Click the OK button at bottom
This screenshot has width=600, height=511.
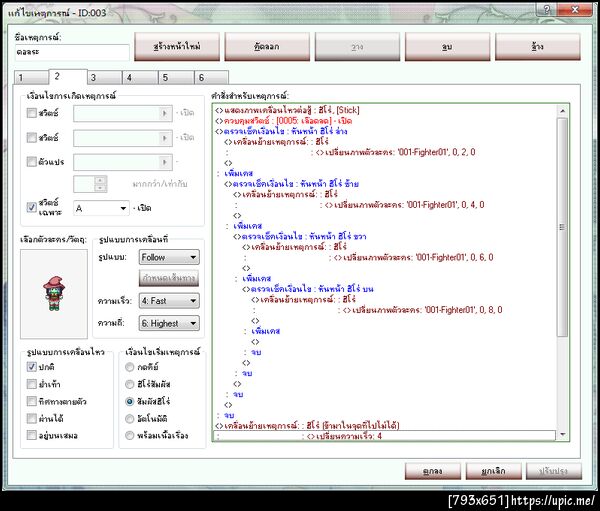433,471
